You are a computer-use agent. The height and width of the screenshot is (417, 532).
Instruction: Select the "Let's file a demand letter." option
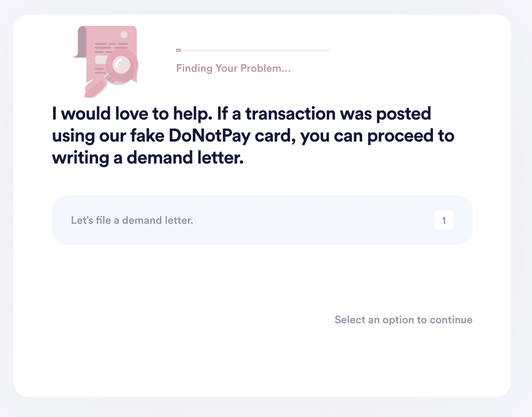262,220
